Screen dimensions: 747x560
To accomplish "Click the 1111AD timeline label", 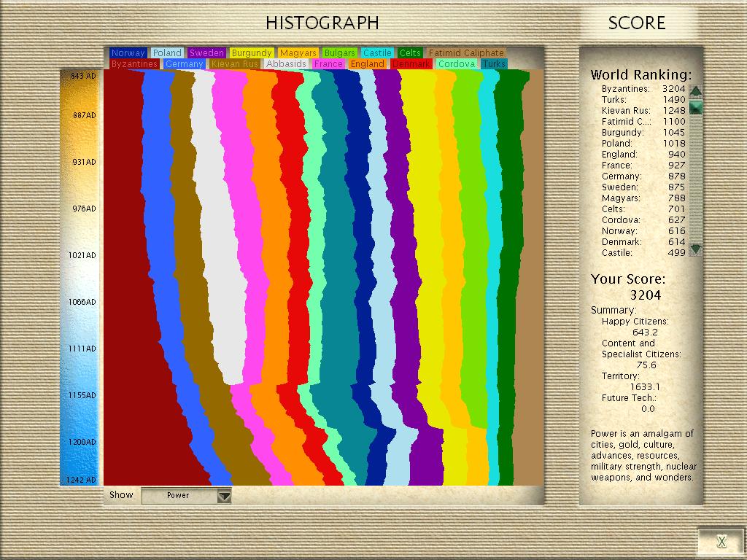I will pyautogui.click(x=82, y=349).
